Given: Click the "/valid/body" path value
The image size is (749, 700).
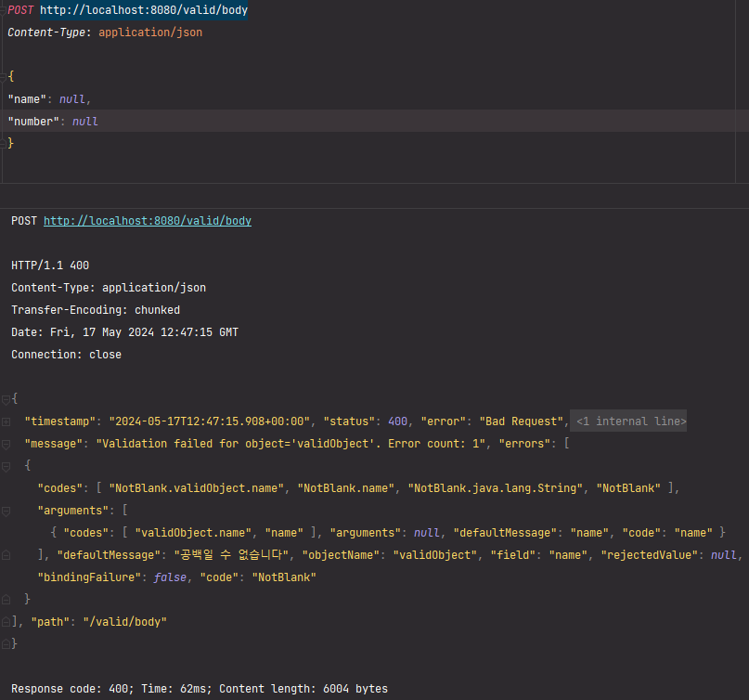Looking at the screenshot, I should coord(125,622).
